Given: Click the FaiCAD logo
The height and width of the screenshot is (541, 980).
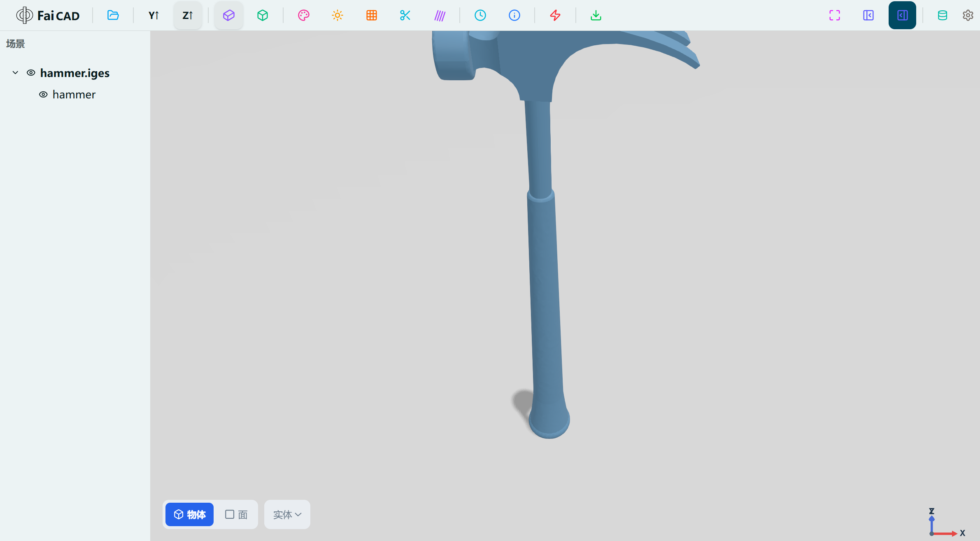Looking at the screenshot, I should coord(48,16).
